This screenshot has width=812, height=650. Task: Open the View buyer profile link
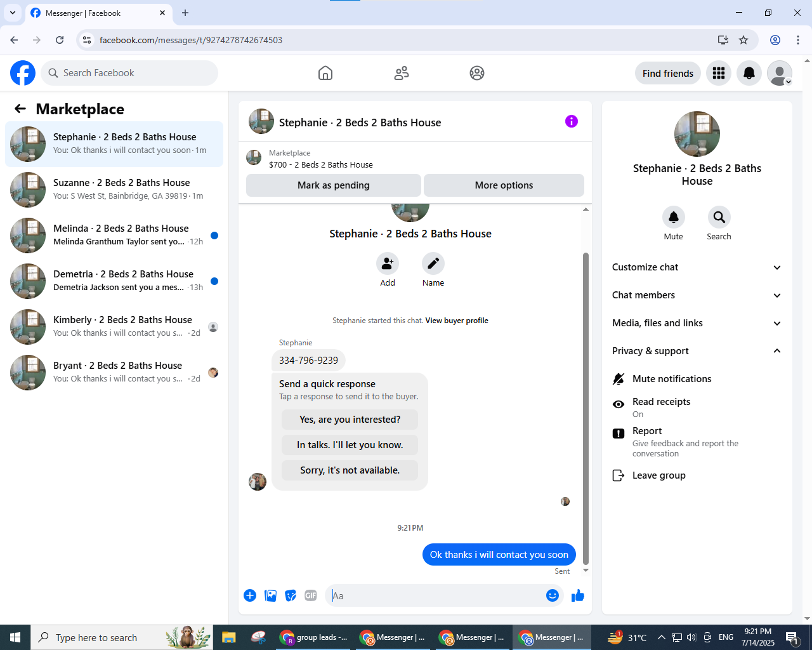click(x=457, y=321)
